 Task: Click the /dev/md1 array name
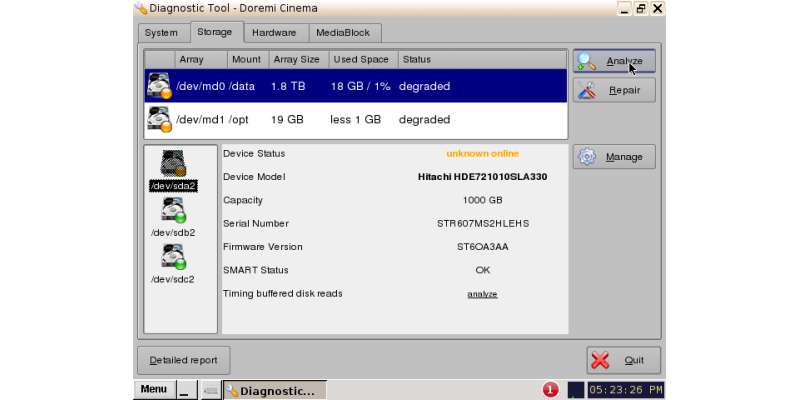(x=201, y=119)
